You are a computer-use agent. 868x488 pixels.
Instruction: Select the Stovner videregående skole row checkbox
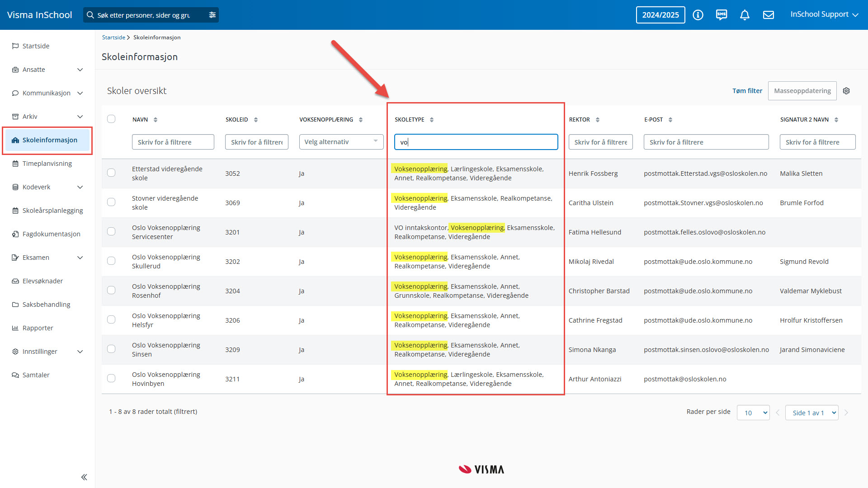tap(111, 202)
